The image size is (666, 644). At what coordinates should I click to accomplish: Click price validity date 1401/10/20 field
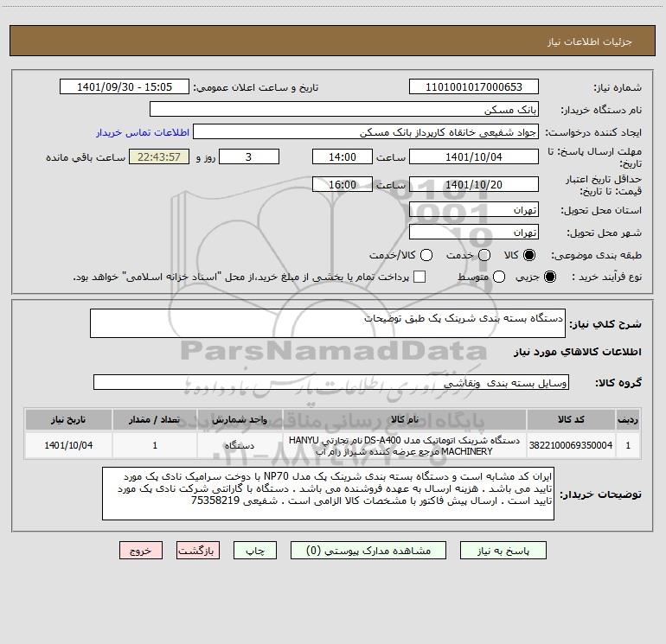(474, 184)
